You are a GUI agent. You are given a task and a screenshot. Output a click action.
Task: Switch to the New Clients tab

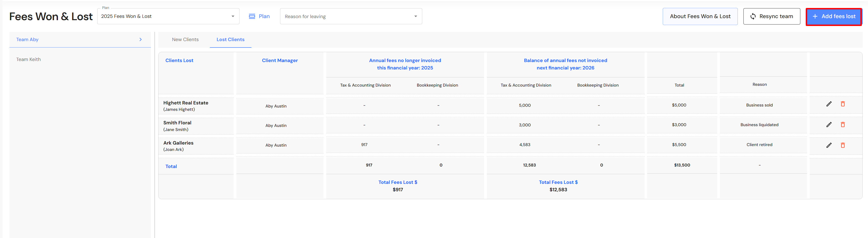[185, 40]
